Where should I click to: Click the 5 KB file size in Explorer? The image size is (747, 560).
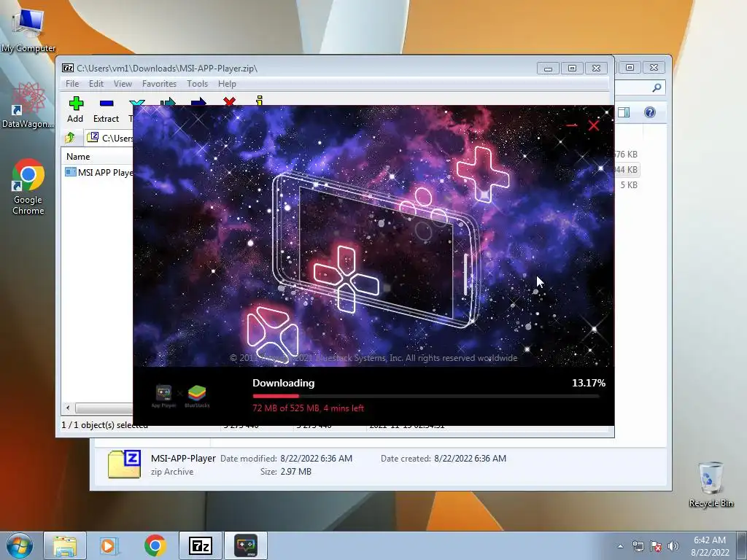[628, 185]
